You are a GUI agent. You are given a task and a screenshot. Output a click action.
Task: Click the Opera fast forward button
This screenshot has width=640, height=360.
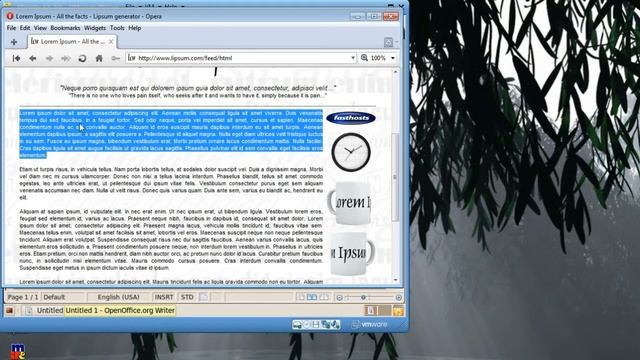pyautogui.click(x=65, y=58)
